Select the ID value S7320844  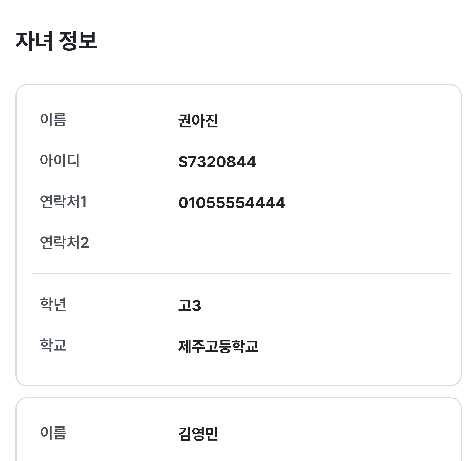click(x=217, y=162)
